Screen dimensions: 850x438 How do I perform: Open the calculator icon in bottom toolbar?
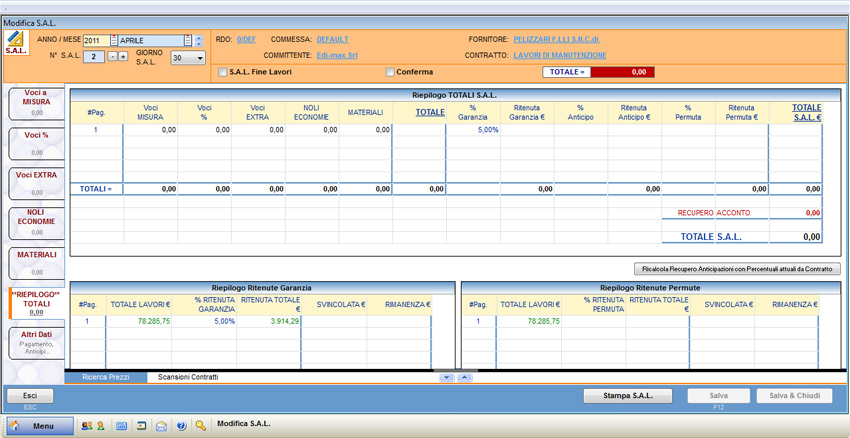pos(122,426)
